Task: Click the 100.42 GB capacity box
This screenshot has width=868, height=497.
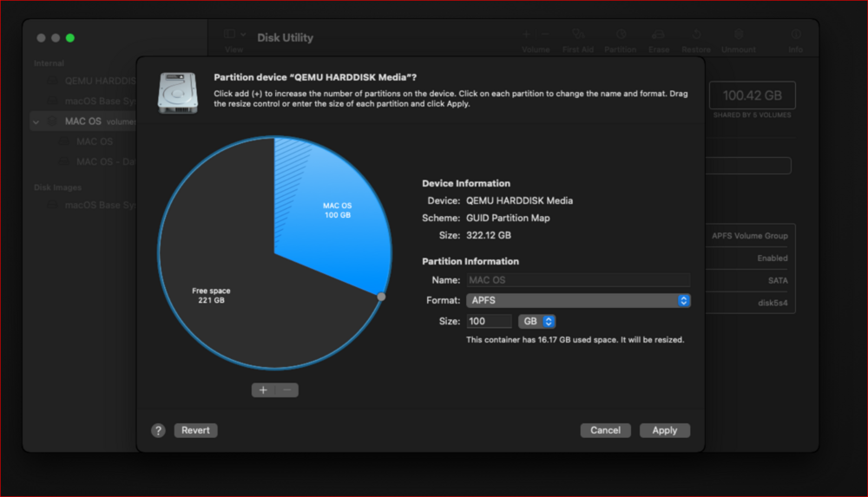Action: coord(752,95)
